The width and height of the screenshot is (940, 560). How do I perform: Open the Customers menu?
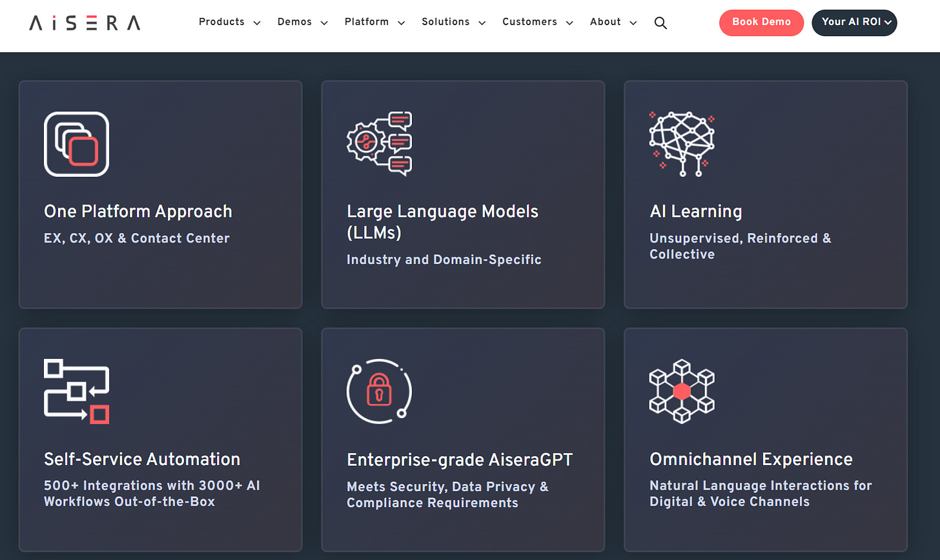pyautogui.click(x=537, y=22)
